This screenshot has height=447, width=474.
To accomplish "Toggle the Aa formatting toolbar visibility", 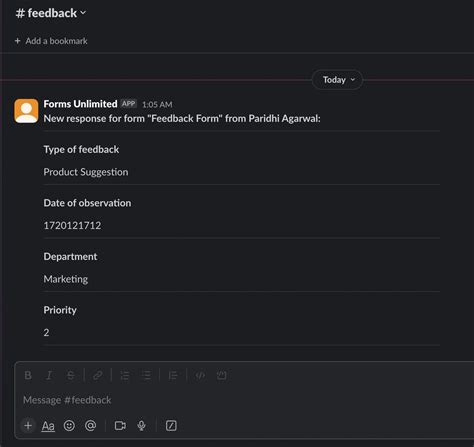I will tap(48, 426).
